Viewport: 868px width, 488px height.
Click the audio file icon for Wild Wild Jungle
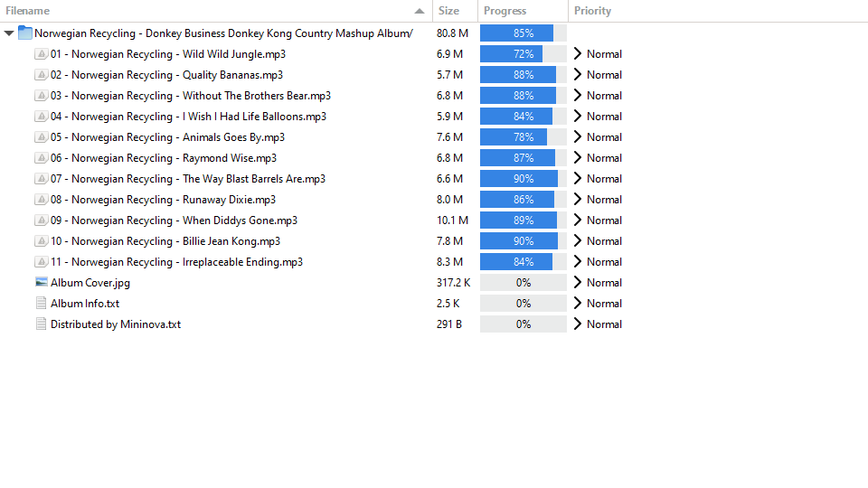point(41,53)
